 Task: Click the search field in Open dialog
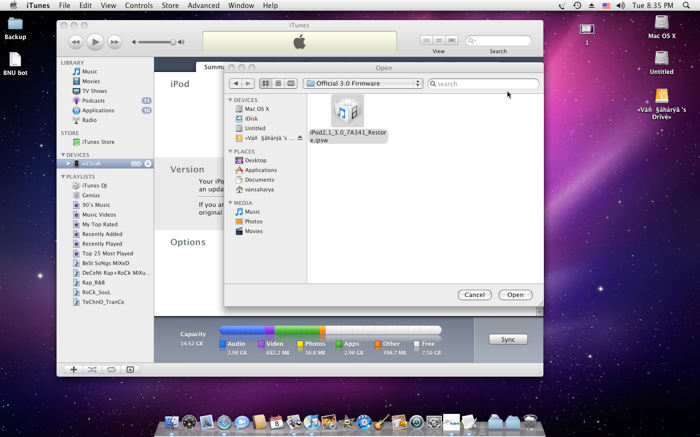click(483, 83)
